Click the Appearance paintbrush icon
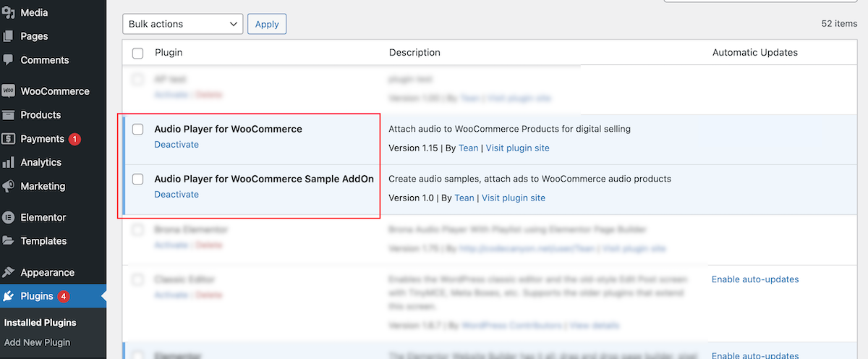Image resolution: width=868 pixels, height=359 pixels. pyautogui.click(x=9, y=273)
